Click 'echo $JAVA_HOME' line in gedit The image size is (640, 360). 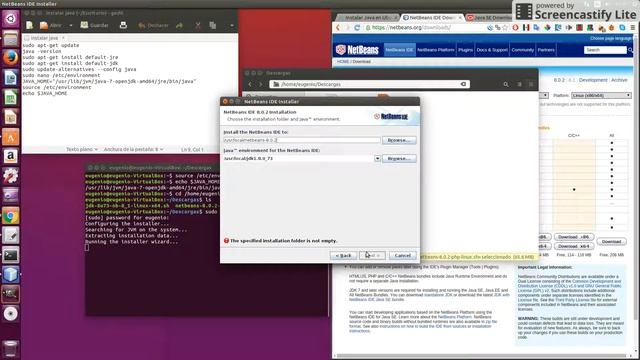(45, 93)
